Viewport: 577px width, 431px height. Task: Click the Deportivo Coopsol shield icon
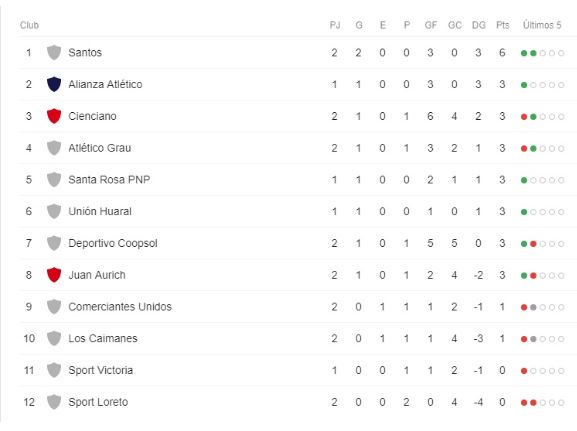coord(54,243)
